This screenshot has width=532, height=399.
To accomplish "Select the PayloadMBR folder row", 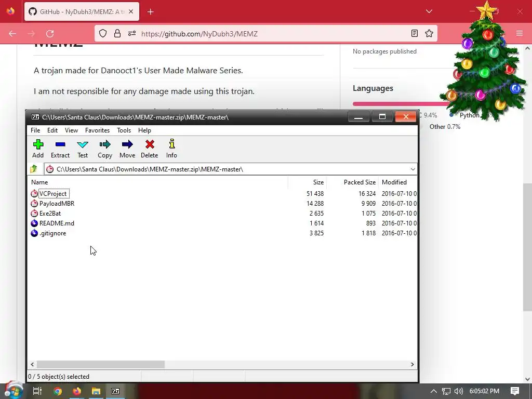I will pos(223,204).
